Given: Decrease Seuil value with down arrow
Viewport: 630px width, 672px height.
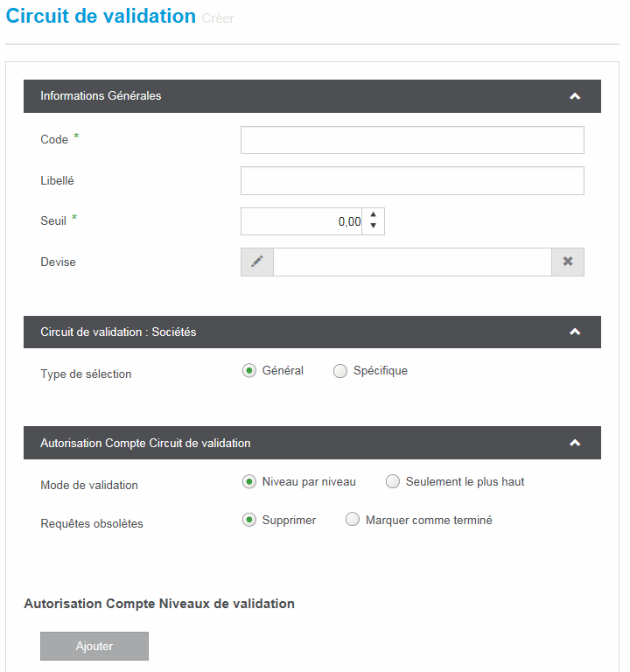Looking at the screenshot, I should [374, 227].
